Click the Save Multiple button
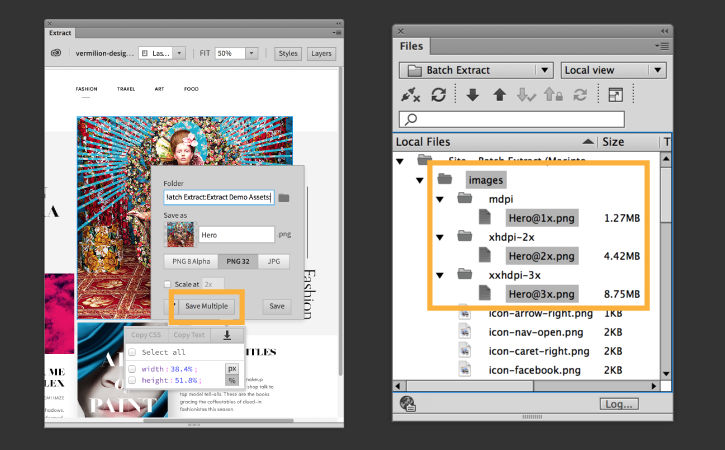 pyautogui.click(x=206, y=306)
